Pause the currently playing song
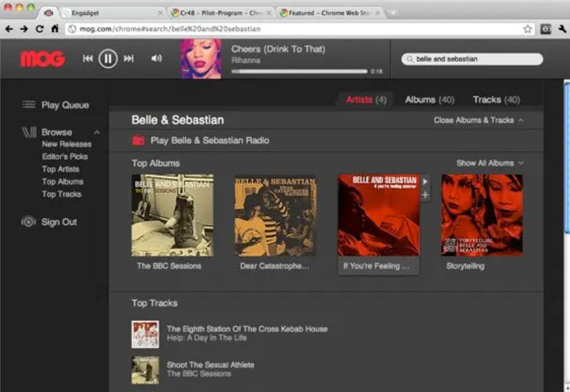 (108, 58)
